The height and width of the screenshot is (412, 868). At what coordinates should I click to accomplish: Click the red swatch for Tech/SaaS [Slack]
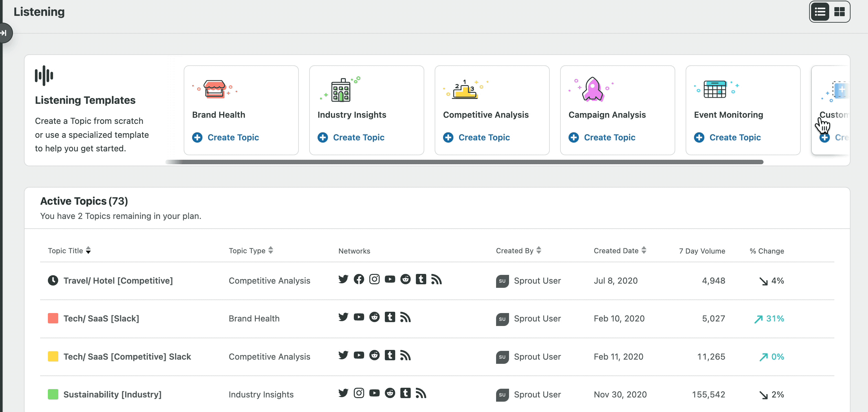53,318
